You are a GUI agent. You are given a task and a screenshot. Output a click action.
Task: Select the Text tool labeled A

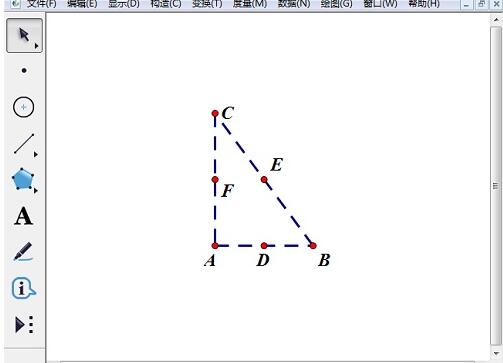click(24, 216)
